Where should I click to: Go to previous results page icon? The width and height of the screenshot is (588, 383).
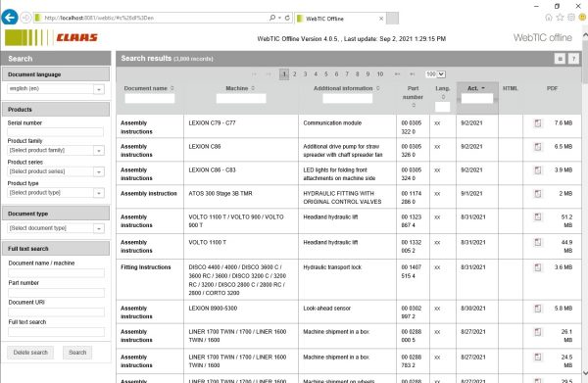(x=269, y=74)
